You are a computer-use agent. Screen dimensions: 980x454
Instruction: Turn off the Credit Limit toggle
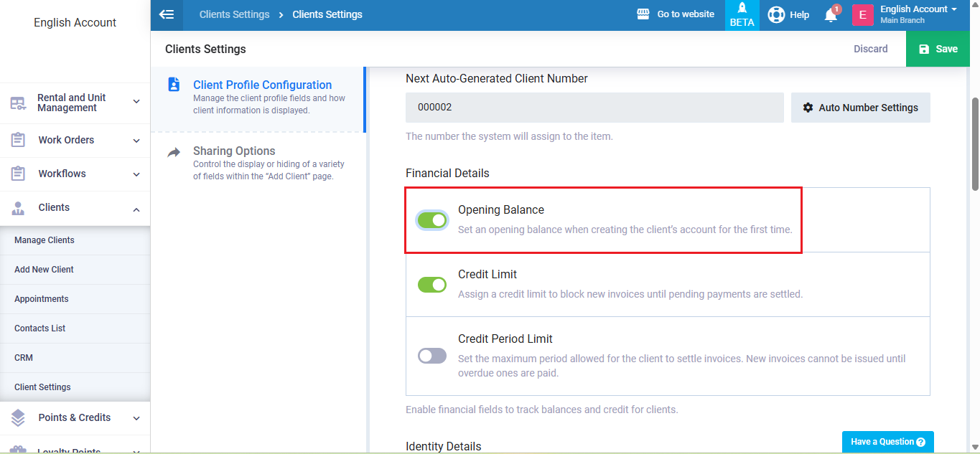click(x=432, y=285)
